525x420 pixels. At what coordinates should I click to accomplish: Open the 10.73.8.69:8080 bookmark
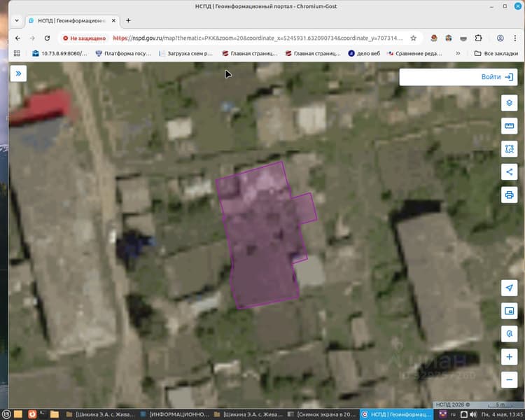pos(59,53)
